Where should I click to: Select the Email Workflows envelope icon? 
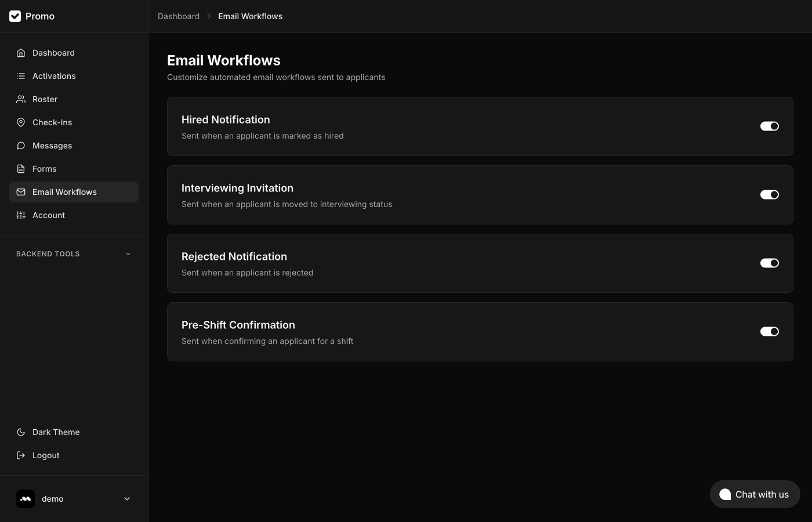(x=21, y=192)
